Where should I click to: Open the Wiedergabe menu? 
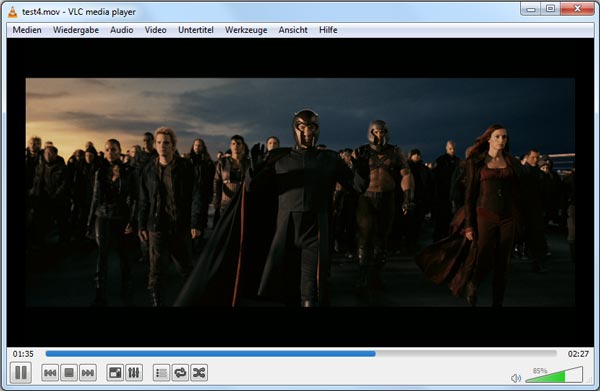click(76, 30)
